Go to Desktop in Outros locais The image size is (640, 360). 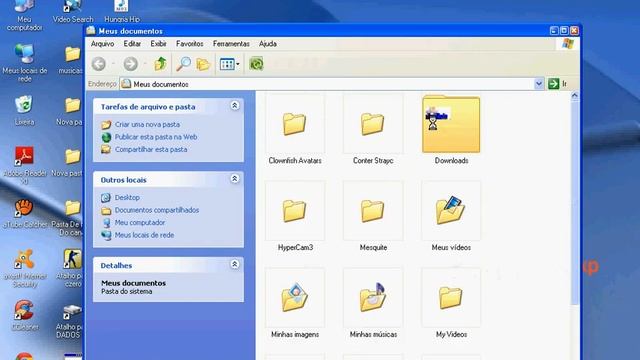tap(127, 198)
